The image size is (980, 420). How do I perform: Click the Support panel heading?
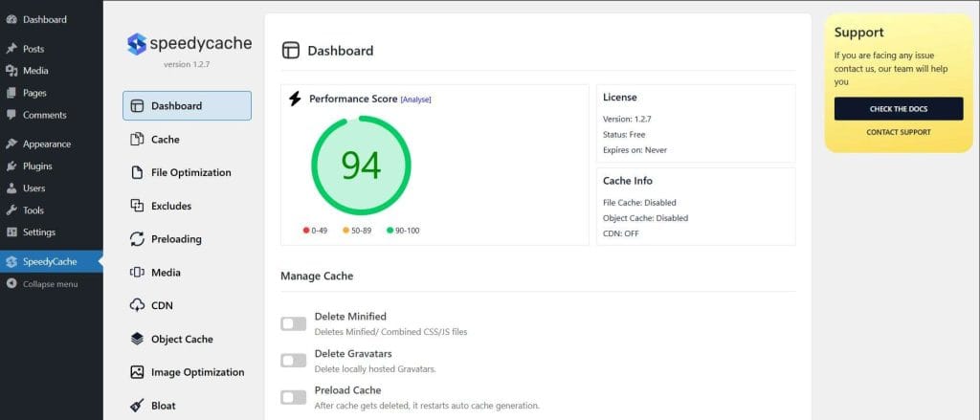coord(858,33)
